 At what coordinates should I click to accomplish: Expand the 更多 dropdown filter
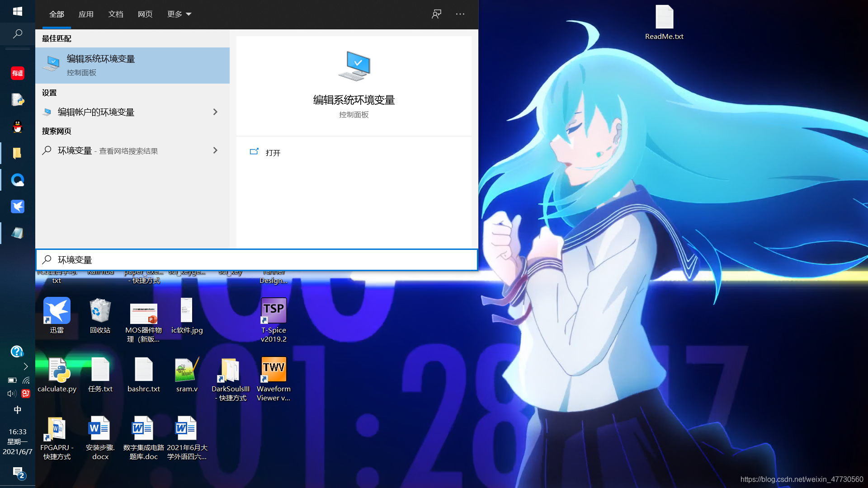(x=179, y=14)
